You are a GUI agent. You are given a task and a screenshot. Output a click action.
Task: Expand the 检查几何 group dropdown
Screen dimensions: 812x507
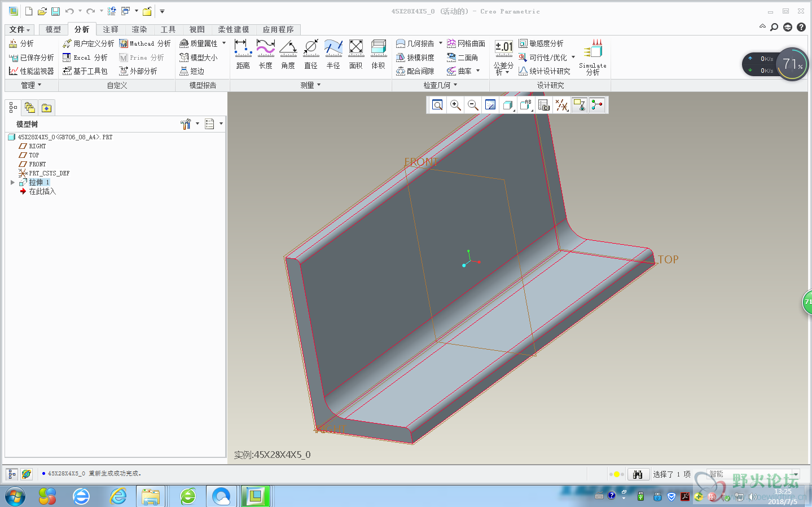[440, 85]
